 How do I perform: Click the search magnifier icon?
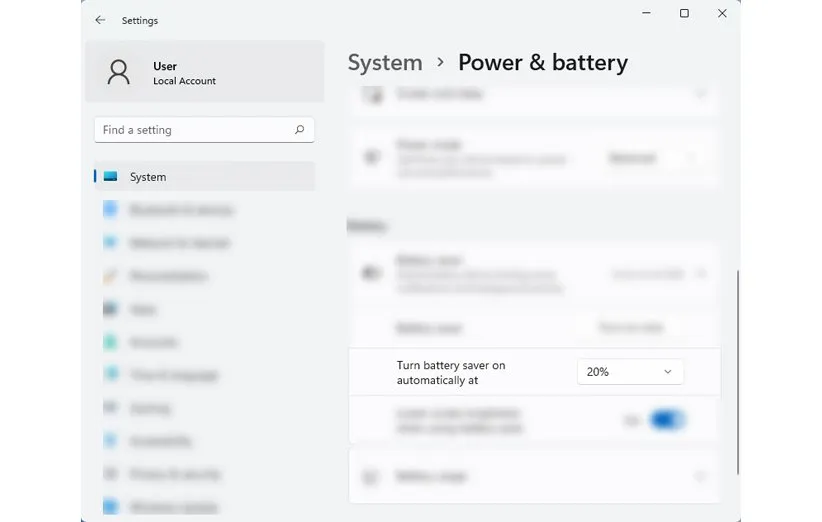(x=299, y=130)
